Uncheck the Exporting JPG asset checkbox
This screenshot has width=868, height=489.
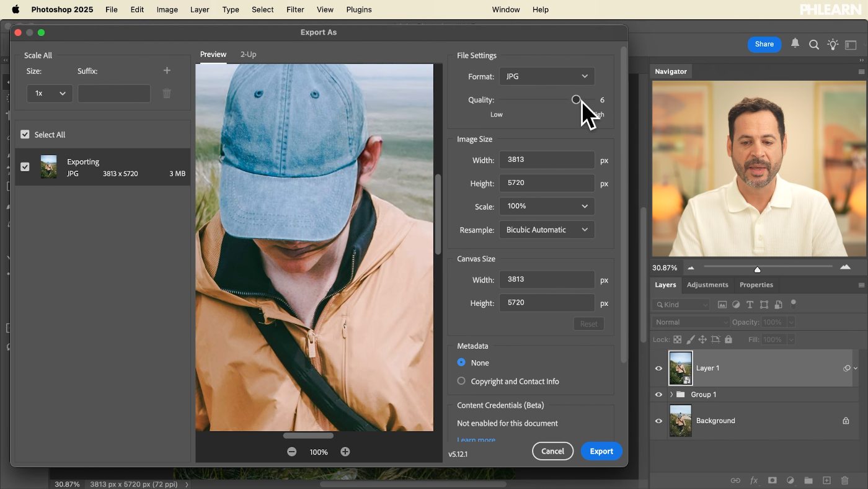tap(25, 167)
